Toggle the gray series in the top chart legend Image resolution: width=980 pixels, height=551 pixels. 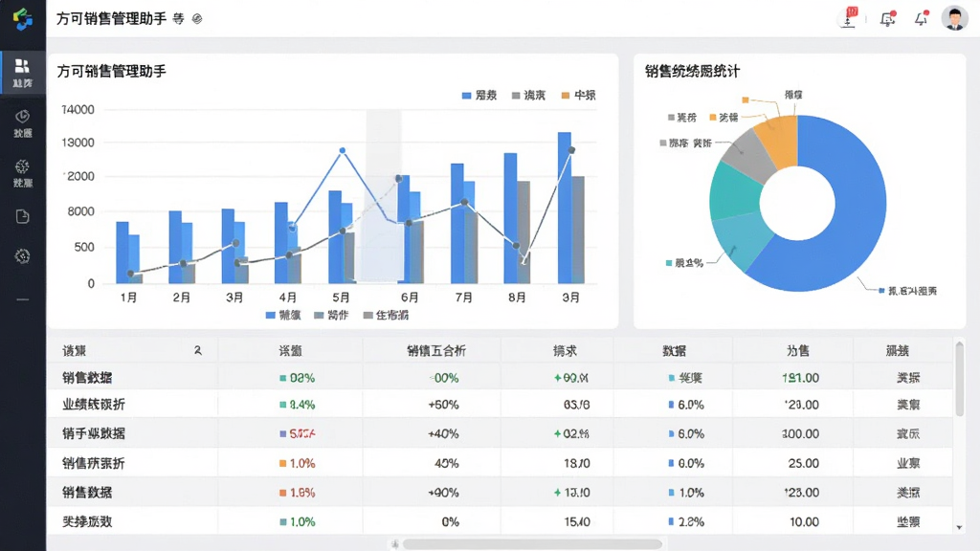pyautogui.click(x=528, y=96)
